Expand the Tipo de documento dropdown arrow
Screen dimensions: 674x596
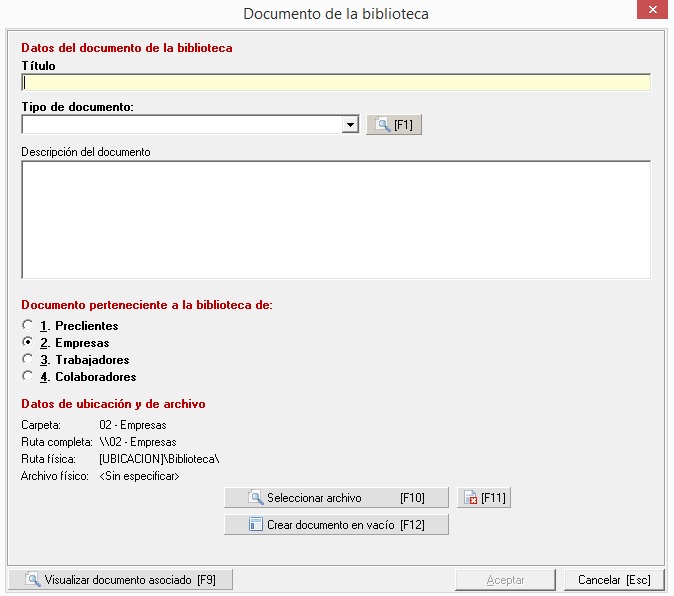350,125
